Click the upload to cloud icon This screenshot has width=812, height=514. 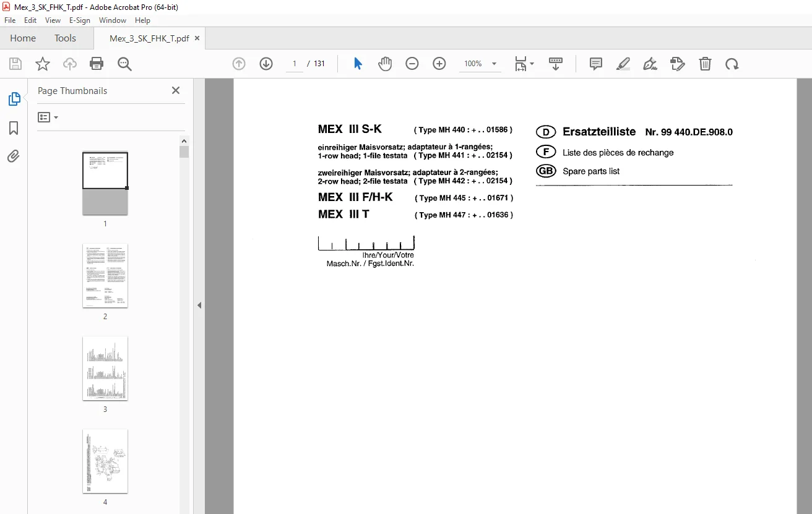70,64
